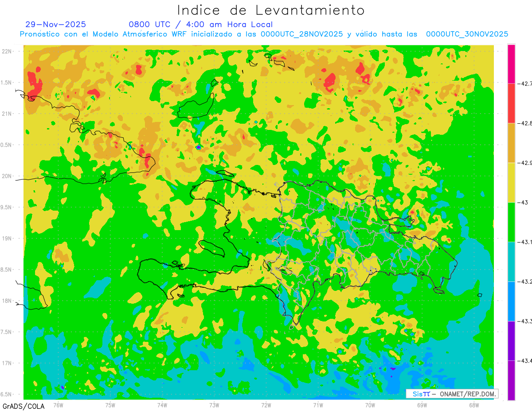532x411 pixels.
Task: Select the green legend color band
Action: [511, 222]
